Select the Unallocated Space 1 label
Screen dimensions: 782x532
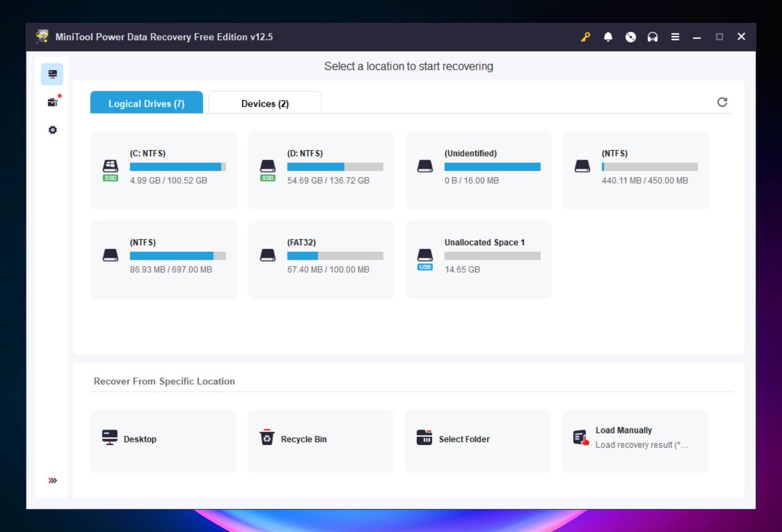(x=484, y=242)
